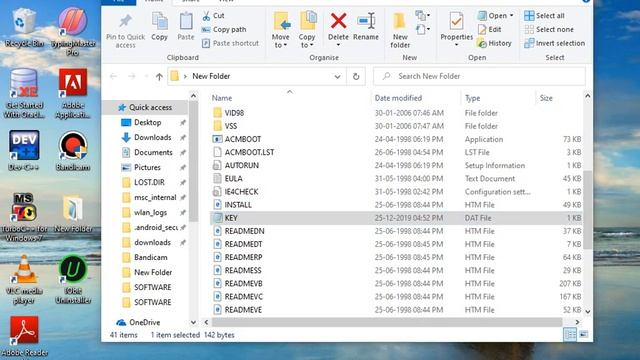Image resolution: width=640 pixels, height=360 pixels.
Task: Click the Back navigation arrow
Action: (113, 76)
